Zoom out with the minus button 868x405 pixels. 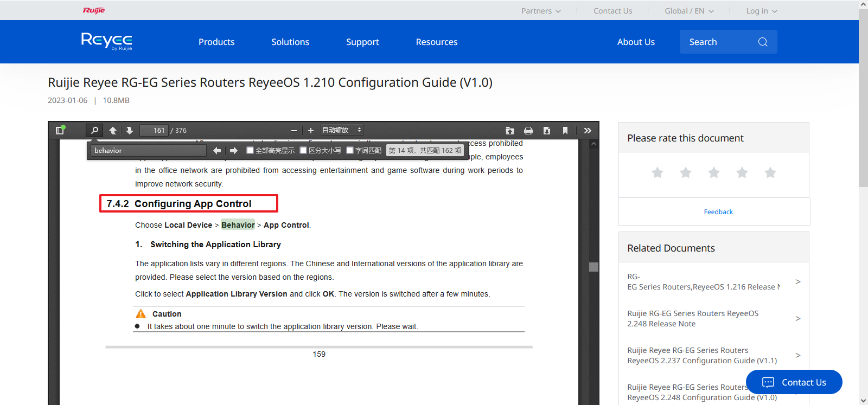coord(294,130)
